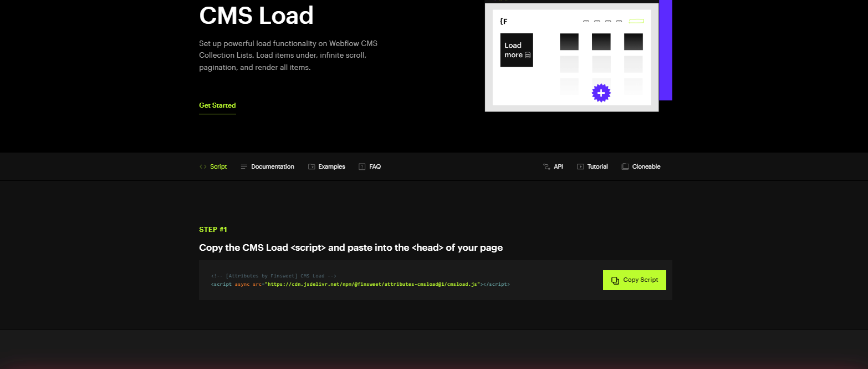Click the question mark icon beside FAQ
Viewport: 868px width, 369px height.
coord(362,166)
